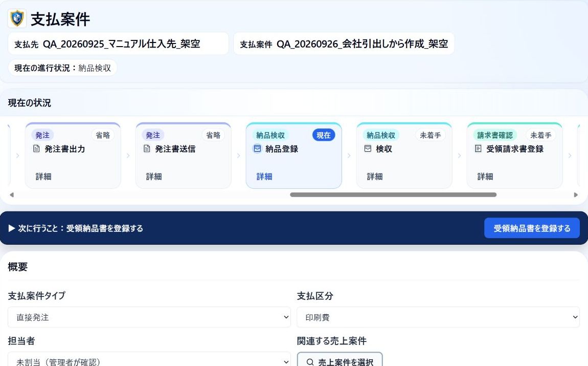Open 詳細 on the 発注書送信 card
The width and height of the screenshot is (588, 366).
pos(154,177)
